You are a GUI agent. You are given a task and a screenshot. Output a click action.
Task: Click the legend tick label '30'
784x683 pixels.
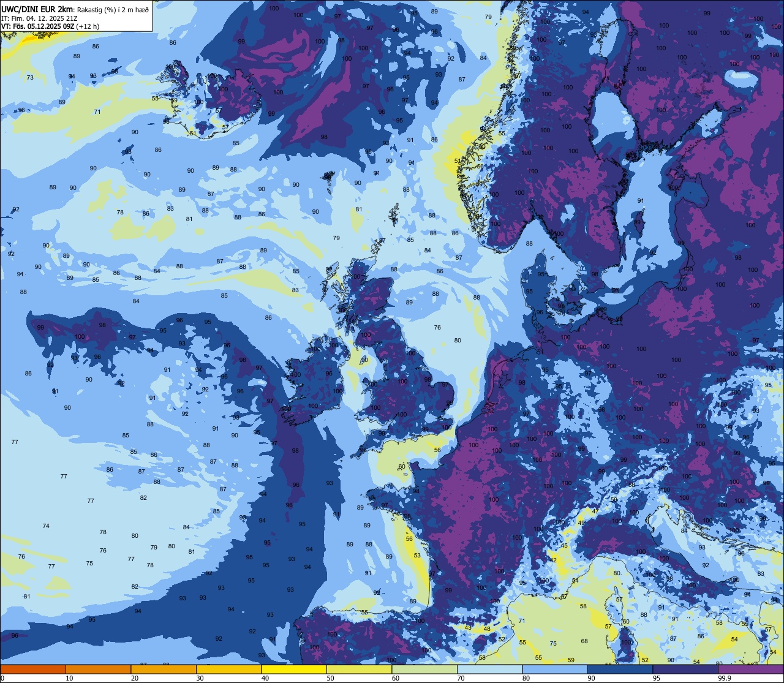[200, 678]
